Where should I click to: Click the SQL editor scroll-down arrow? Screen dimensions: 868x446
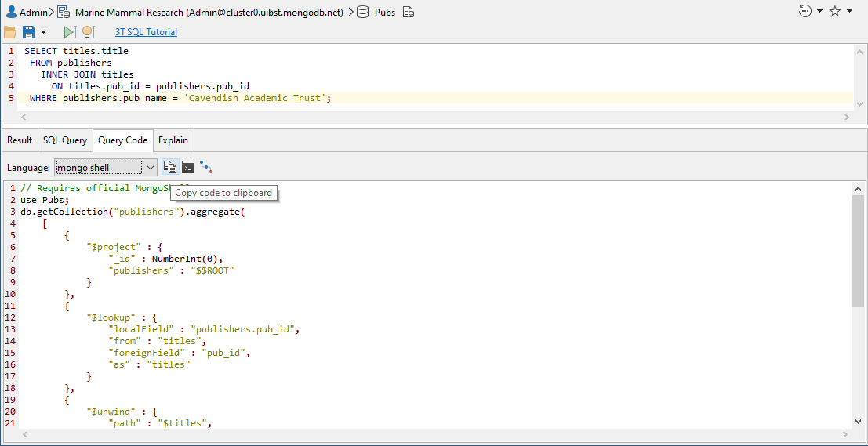point(859,103)
